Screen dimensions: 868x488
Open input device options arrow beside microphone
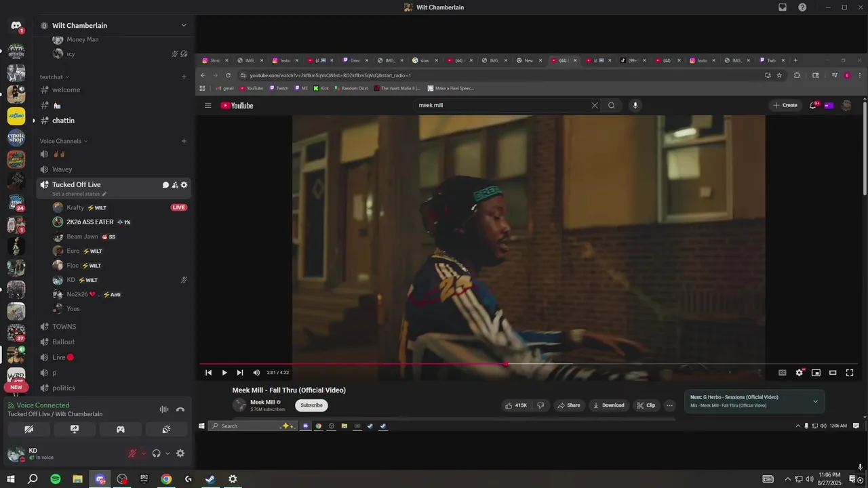click(143, 453)
